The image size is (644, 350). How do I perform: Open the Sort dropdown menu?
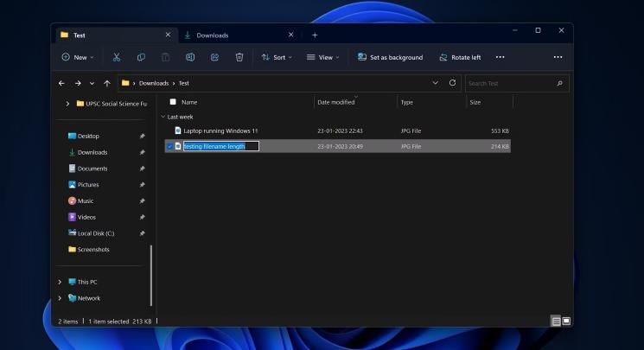pos(277,58)
